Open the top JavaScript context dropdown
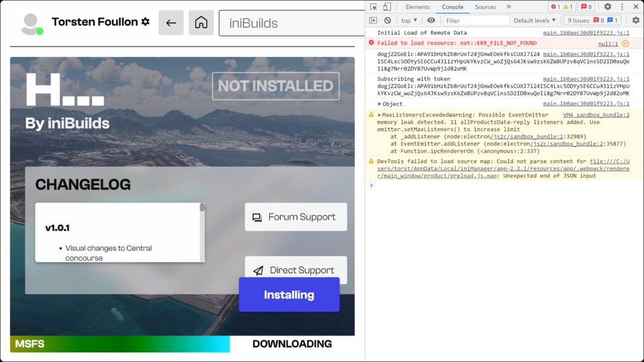 (x=410, y=21)
